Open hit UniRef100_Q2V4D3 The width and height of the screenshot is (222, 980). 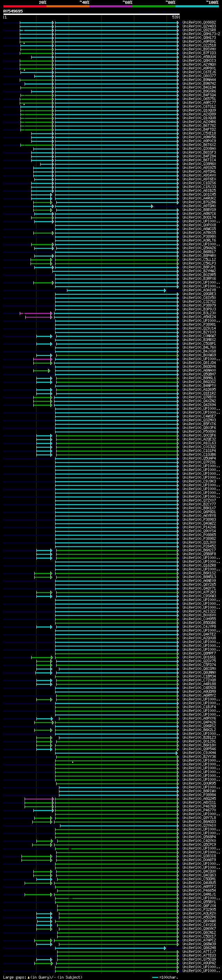pos(199,26)
